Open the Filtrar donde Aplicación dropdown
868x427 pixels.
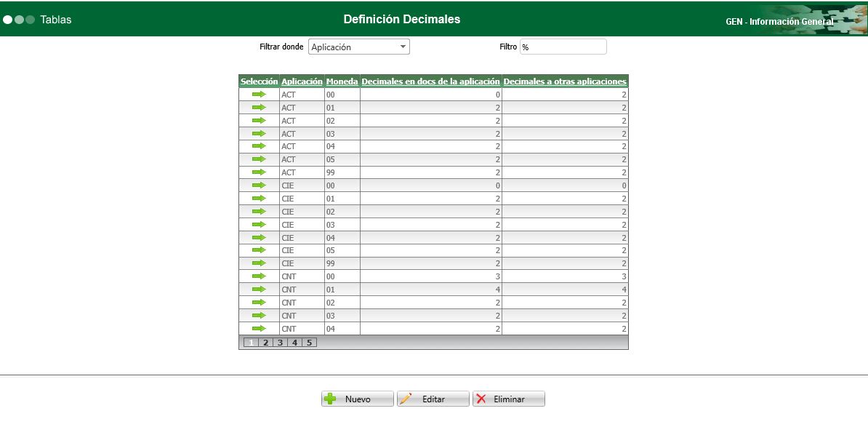pos(358,47)
